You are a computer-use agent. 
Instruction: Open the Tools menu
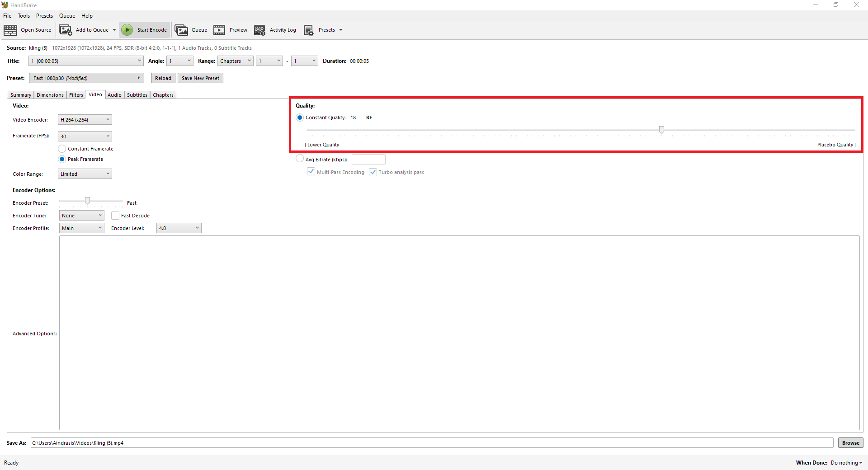tap(24, 16)
